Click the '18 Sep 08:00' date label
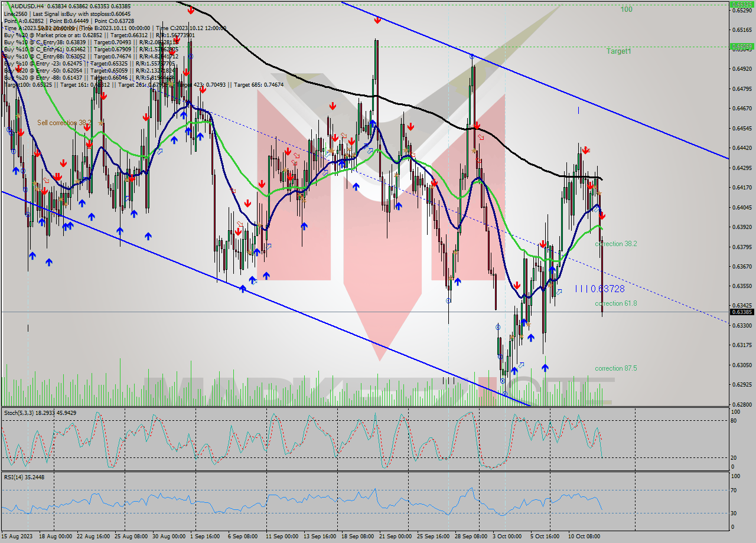 click(359, 537)
